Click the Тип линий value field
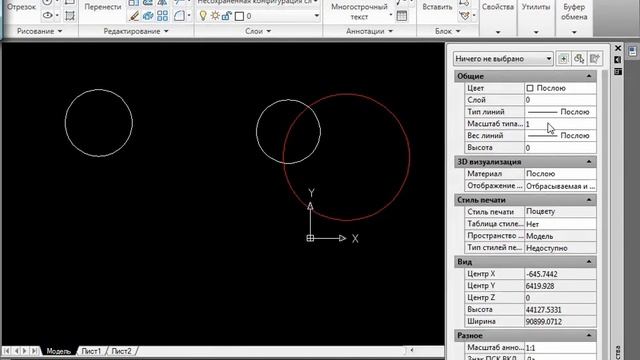This screenshot has width=640, height=360. pos(560,112)
